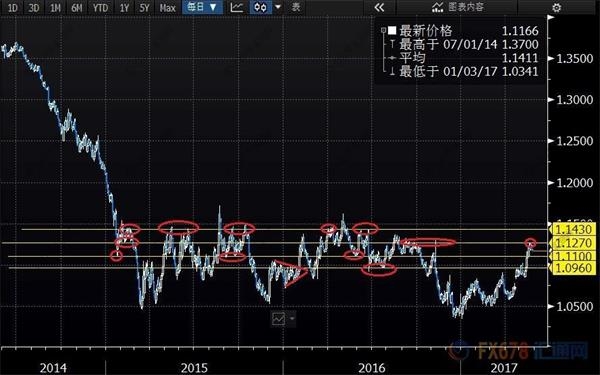Image resolution: width=600 pixels, height=375 pixels.
Task: Collapse the 最新价格 legend tree toggle
Action: [x=383, y=30]
